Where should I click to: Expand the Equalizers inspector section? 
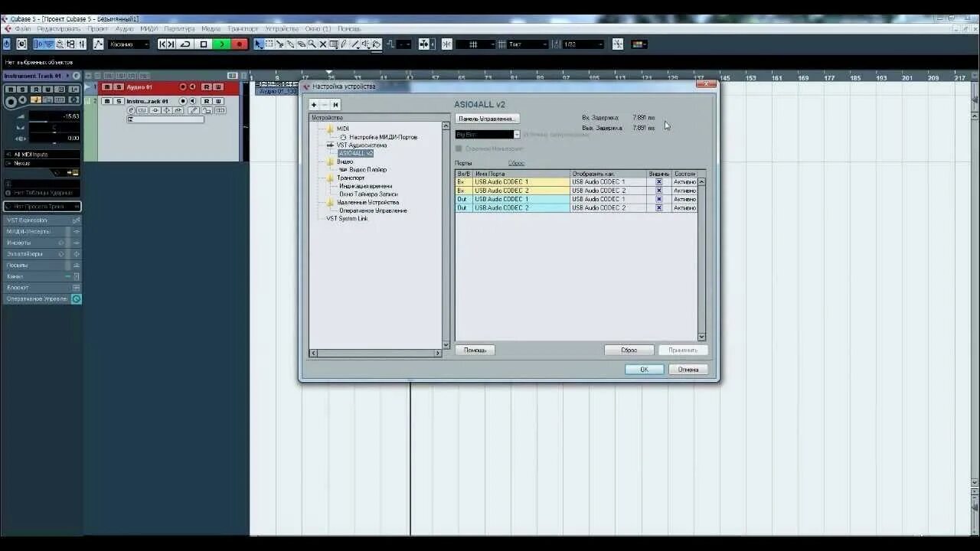41,254
